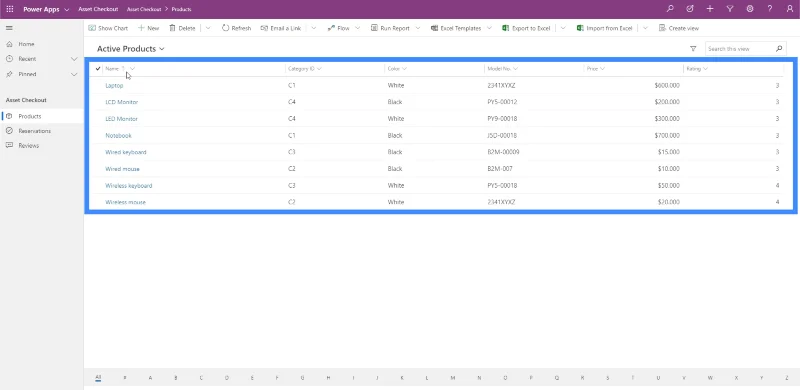Click the $600.000 price cell

tap(667, 85)
